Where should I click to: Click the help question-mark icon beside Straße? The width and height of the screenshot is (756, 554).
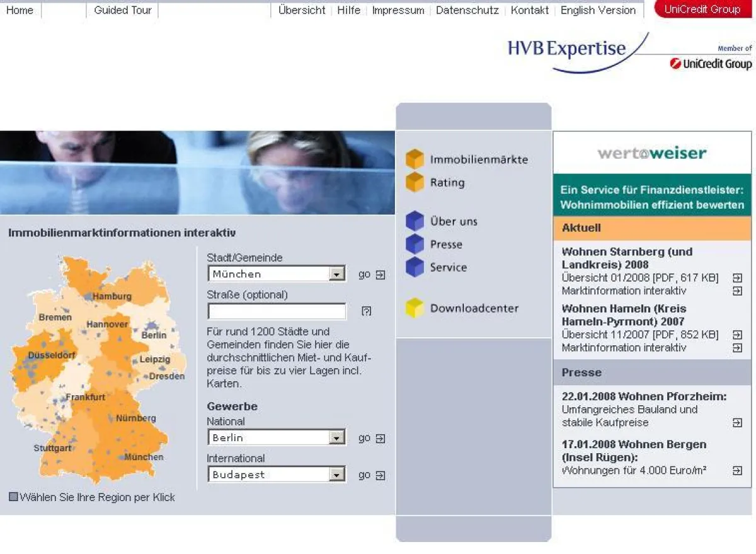click(x=365, y=311)
